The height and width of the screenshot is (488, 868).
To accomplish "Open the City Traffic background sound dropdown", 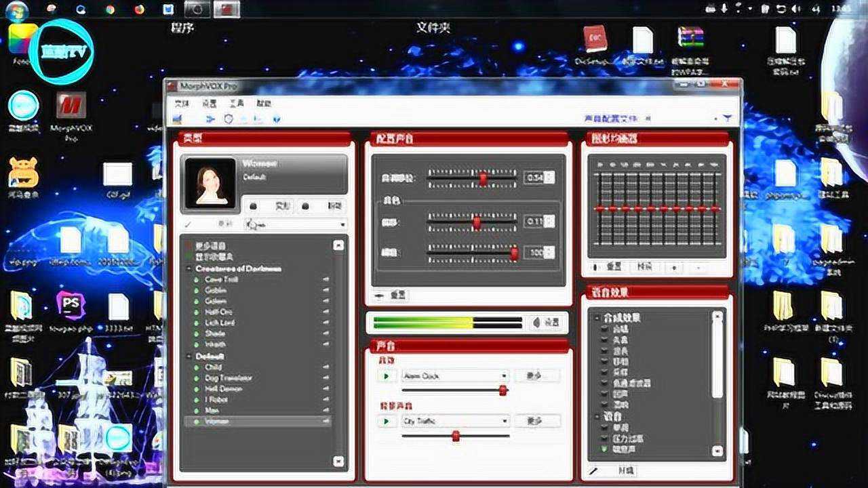I will [505, 420].
